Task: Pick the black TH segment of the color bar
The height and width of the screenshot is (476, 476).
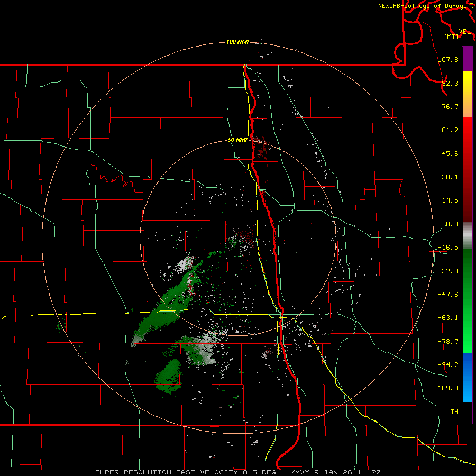Action: 467,413
